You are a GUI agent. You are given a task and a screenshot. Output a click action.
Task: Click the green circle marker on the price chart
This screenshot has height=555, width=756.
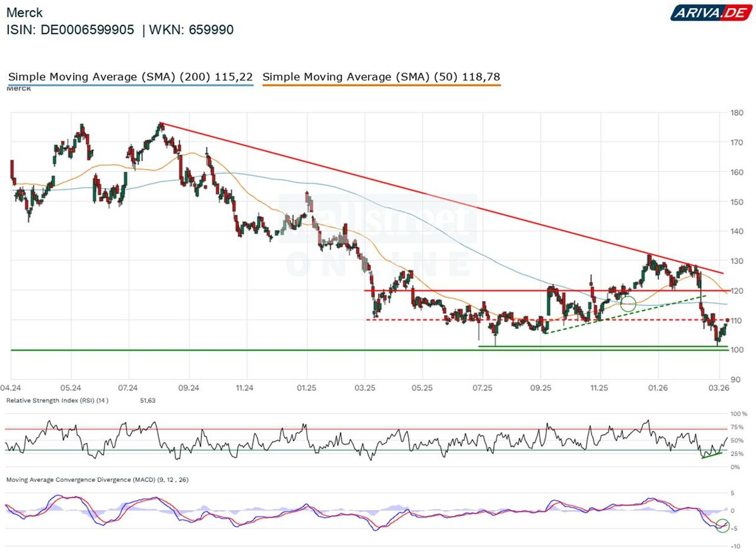[628, 304]
